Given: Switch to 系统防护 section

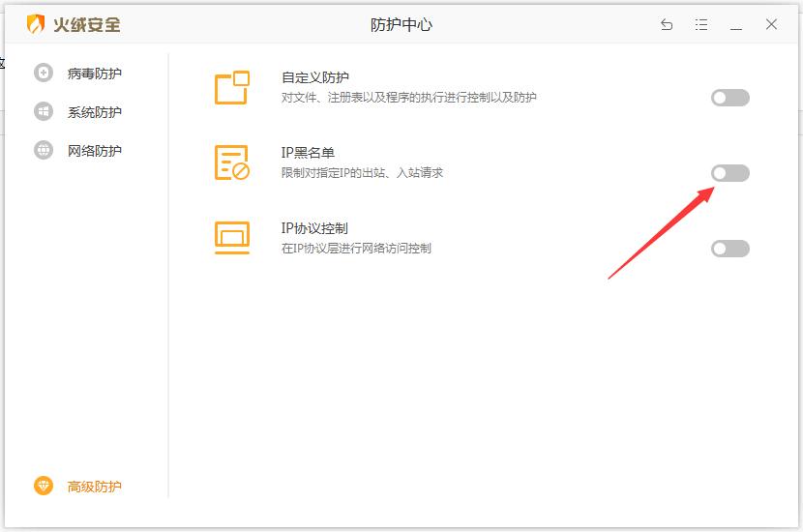Looking at the screenshot, I should (94, 112).
